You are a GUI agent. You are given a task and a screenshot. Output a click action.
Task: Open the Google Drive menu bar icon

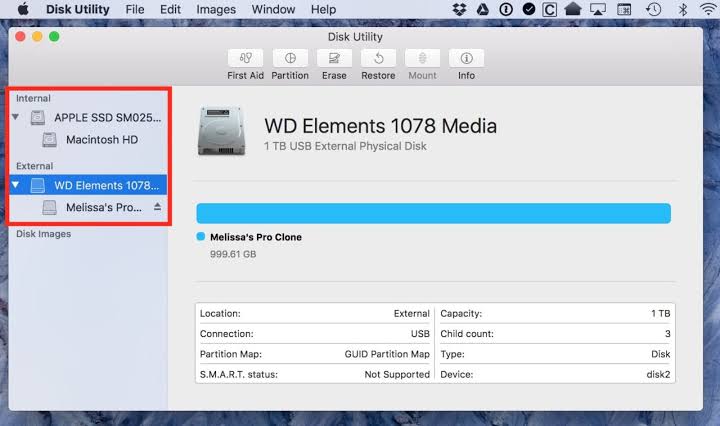point(483,9)
